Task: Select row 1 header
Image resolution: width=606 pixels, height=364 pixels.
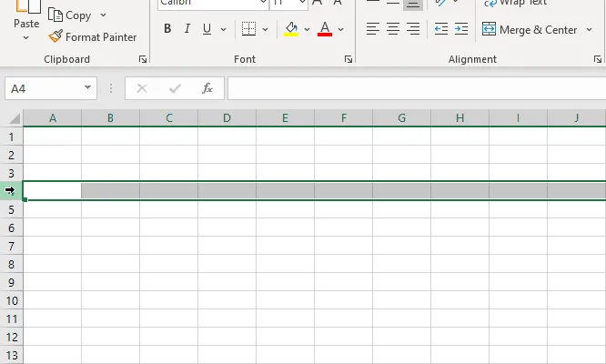Action: pos(11,136)
